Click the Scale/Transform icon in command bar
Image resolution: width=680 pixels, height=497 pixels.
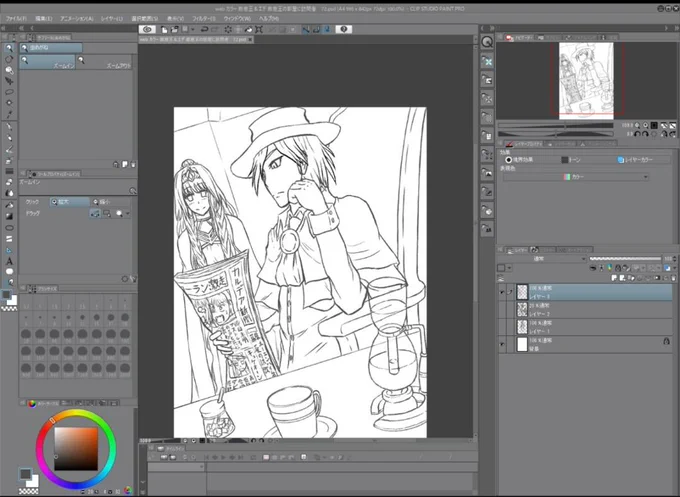coord(259,29)
